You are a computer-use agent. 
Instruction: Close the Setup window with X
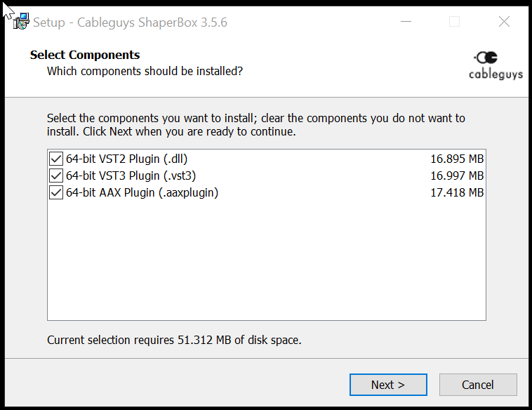[504, 22]
